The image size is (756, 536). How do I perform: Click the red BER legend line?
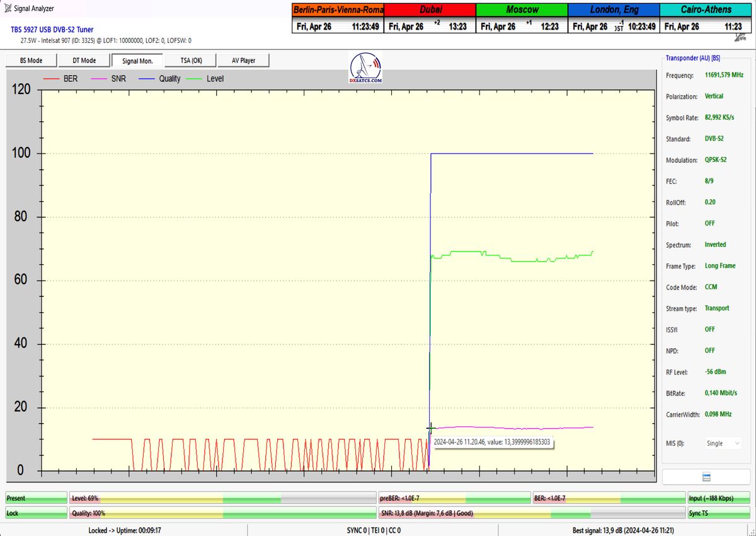point(51,79)
